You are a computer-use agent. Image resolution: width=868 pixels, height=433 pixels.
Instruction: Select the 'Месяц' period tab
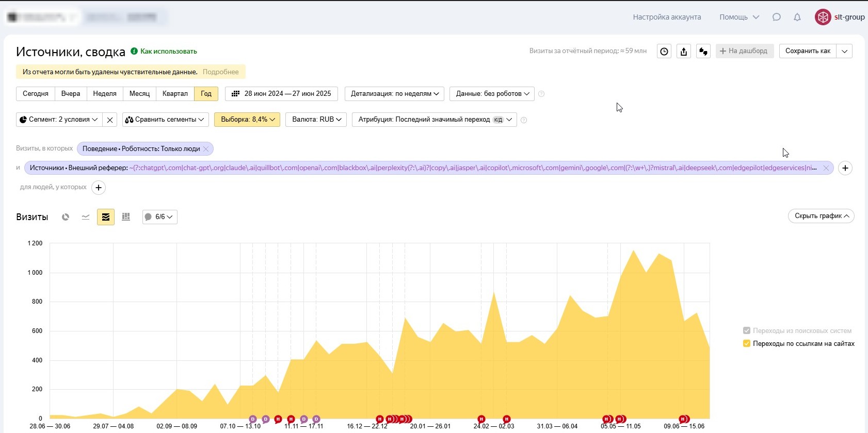click(x=139, y=94)
